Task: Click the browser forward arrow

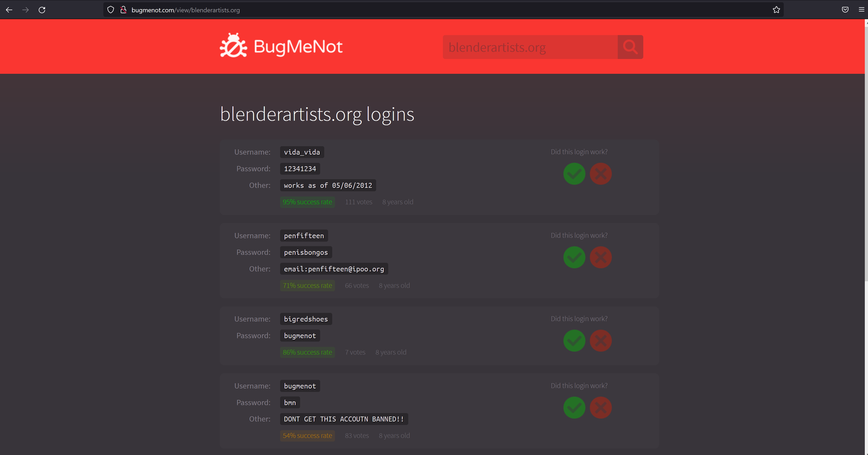Action: tap(25, 10)
